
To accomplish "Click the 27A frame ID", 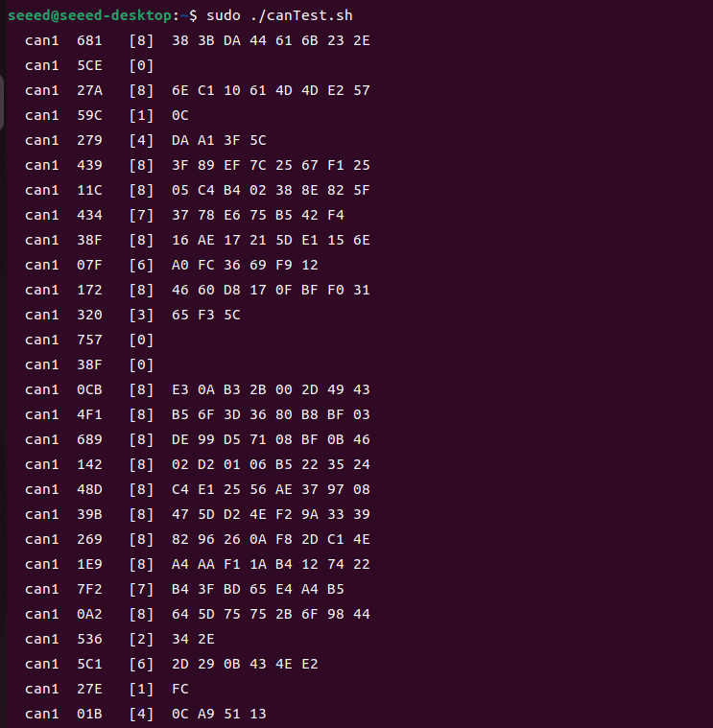I will (89, 90).
